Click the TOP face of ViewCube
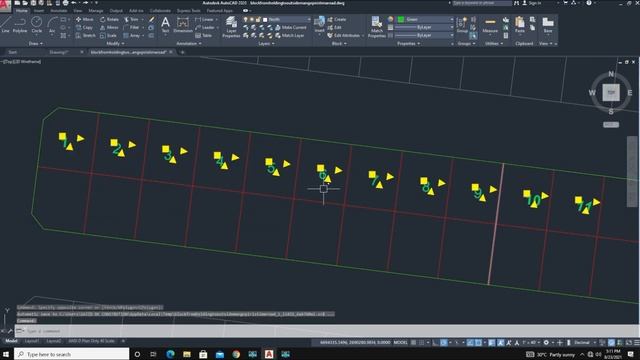This screenshot has width=640, height=360. tap(611, 92)
